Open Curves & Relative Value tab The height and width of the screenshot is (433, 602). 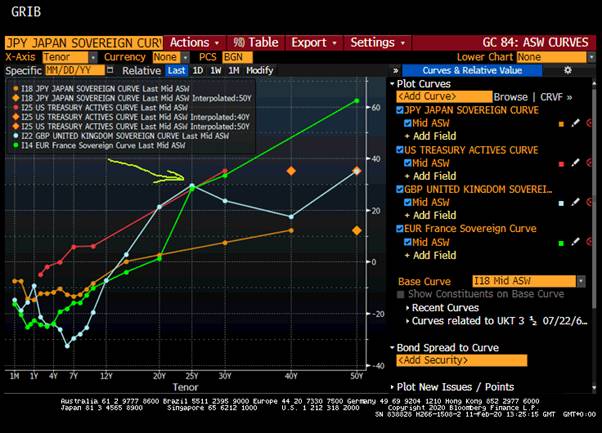[472, 71]
